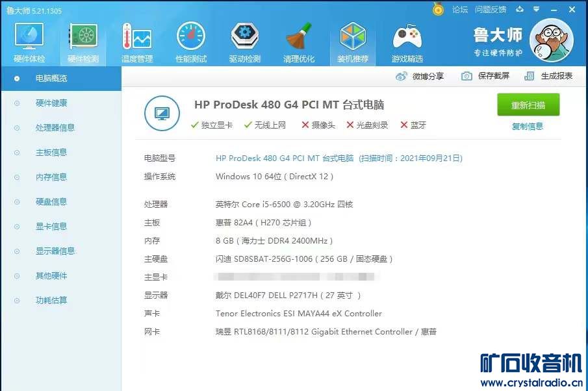The width and height of the screenshot is (588, 391).
Task: Open the 游戏精选 gamepad icon
Action: coord(407,42)
